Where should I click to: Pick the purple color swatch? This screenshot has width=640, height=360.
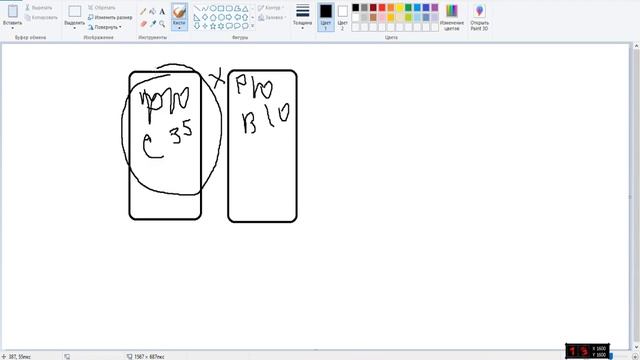[x=435, y=8]
